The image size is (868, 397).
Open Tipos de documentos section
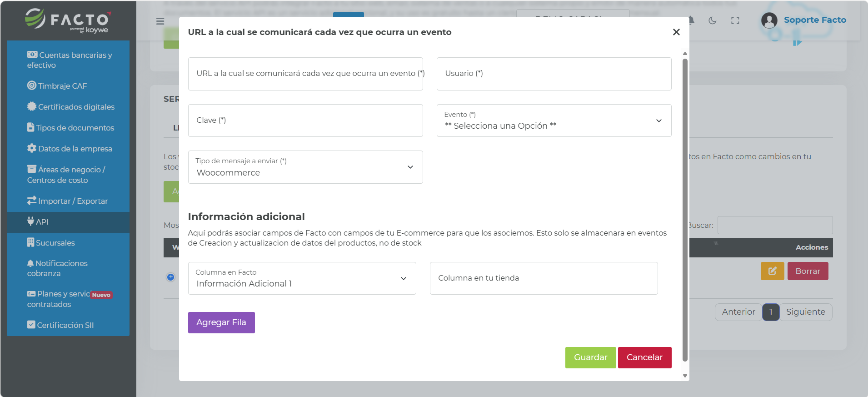point(68,128)
